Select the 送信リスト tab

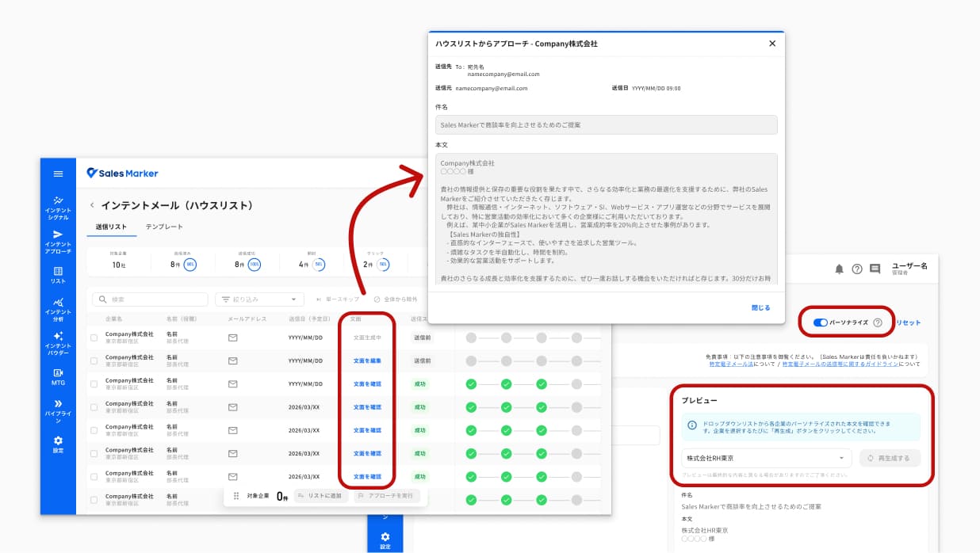pyautogui.click(x=111, y=227)
